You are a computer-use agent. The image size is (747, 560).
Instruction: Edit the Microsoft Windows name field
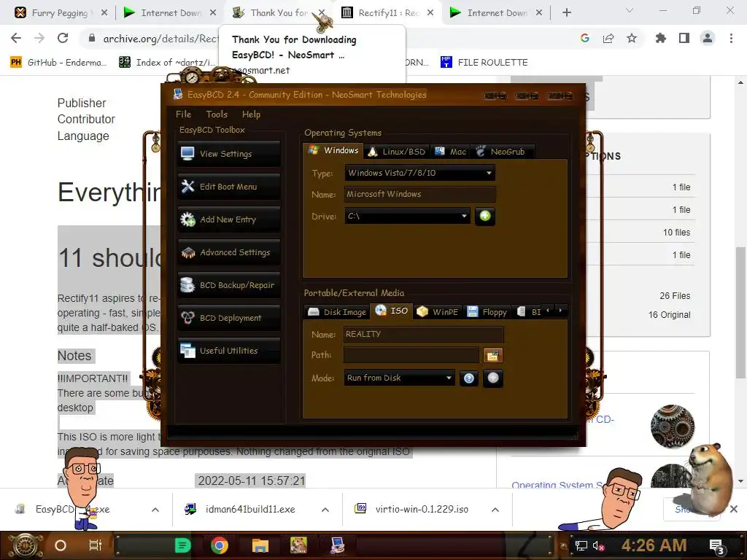419,194
